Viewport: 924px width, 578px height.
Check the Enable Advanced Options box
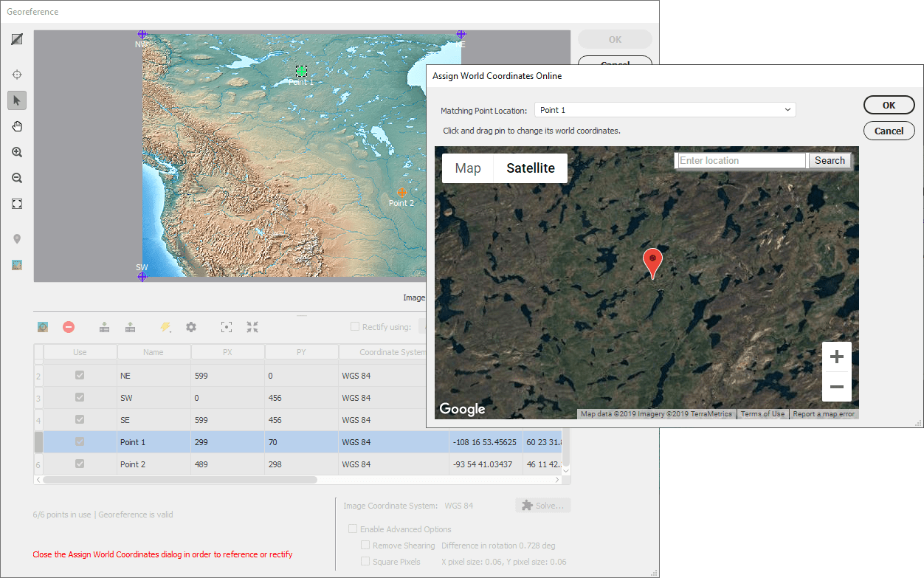(353, 529)
